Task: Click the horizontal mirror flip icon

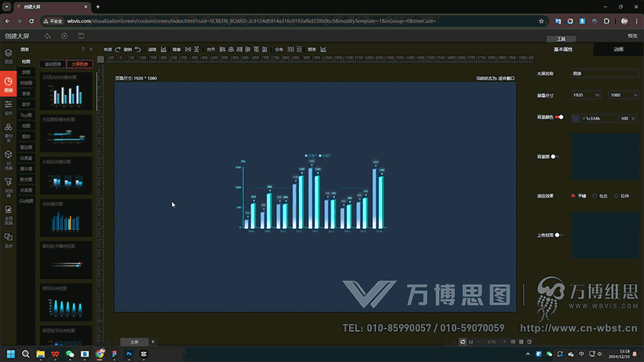Action: point(188,49)
